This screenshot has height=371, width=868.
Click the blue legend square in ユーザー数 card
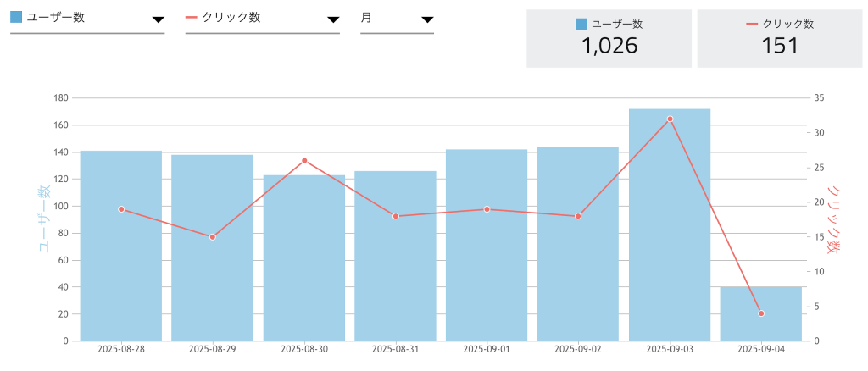pos(581,25)
